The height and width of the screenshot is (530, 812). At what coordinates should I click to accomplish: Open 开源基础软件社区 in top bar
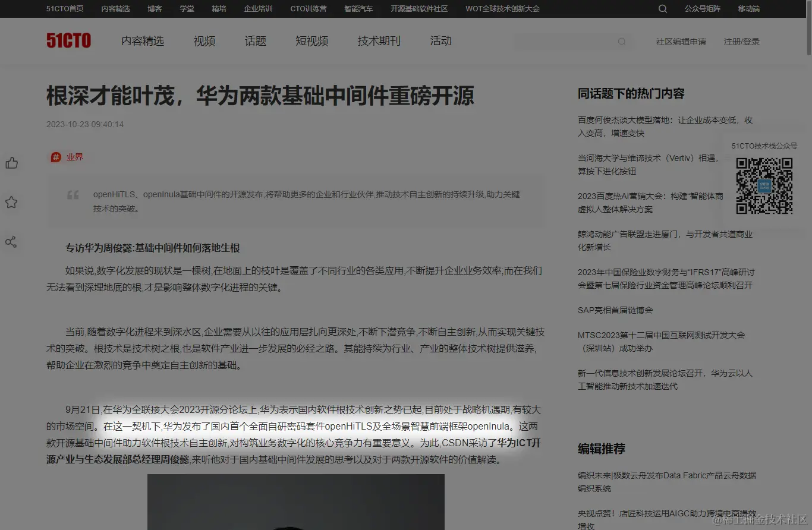pos(419,9)
